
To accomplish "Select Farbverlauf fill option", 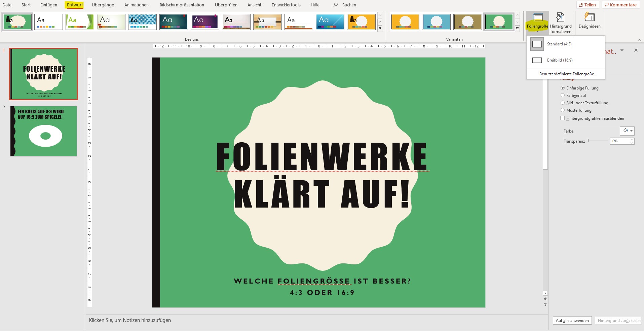I will pos(563,95).
